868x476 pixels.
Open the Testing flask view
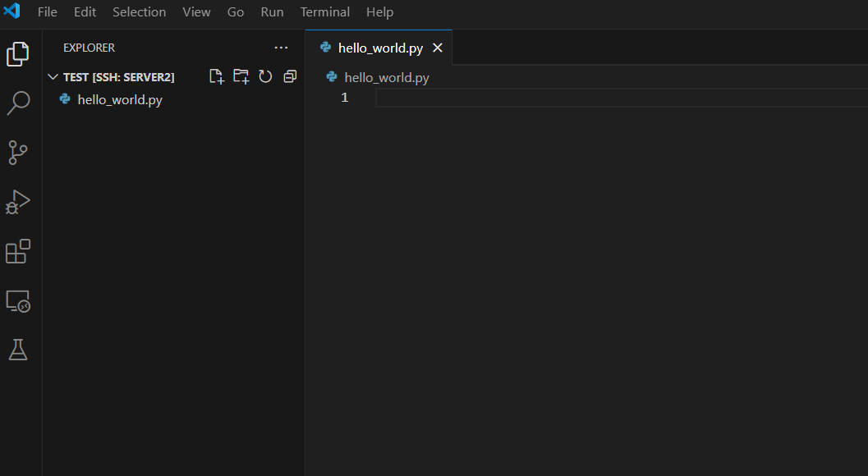pyautogui.click(x=18, y=350)
